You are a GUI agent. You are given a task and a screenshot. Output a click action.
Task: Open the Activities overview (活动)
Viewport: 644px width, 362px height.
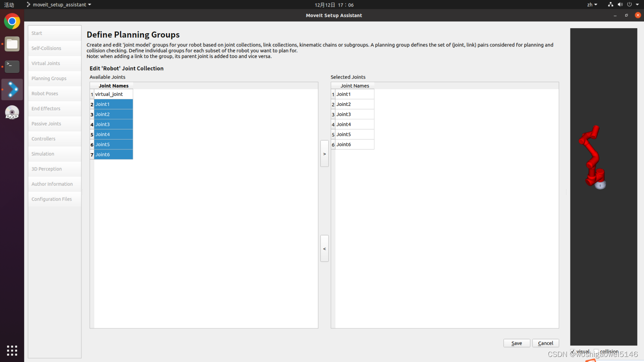point(9,5)
